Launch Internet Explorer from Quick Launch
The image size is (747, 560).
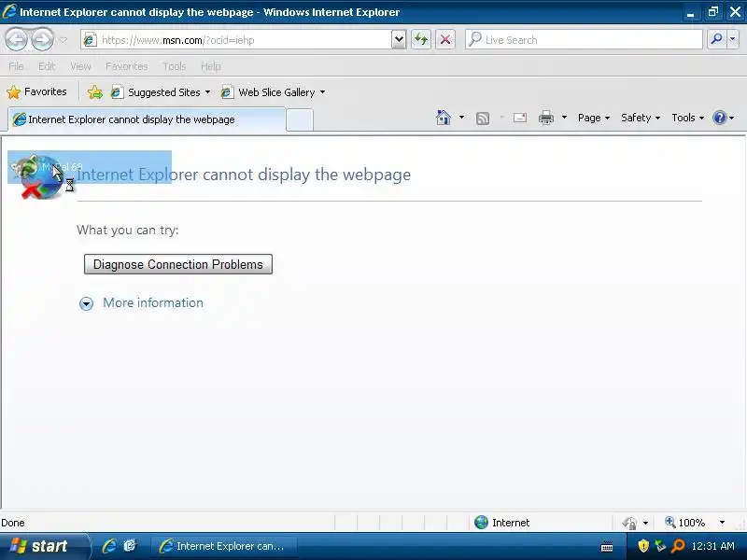[109, 546]
